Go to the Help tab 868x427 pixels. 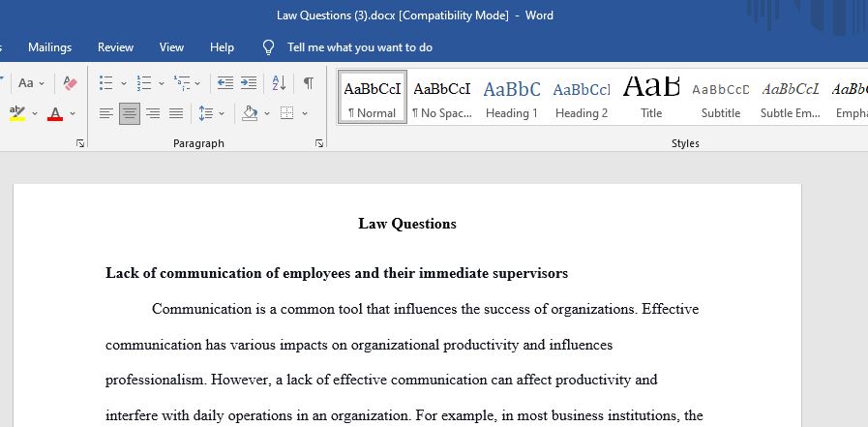click(x=222, y=47)
